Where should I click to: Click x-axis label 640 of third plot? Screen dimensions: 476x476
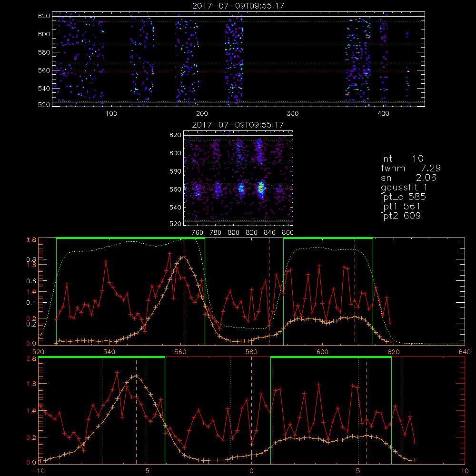[x=465, y=352]
